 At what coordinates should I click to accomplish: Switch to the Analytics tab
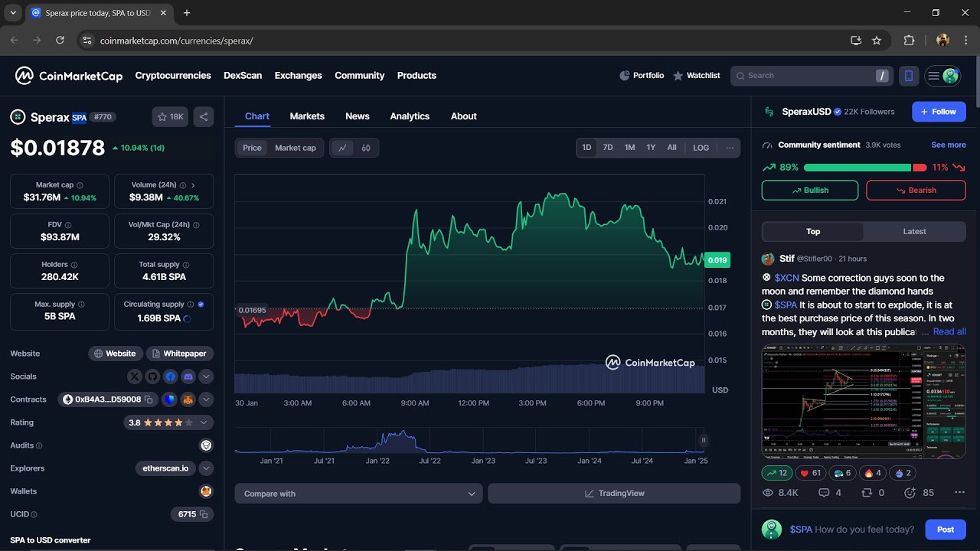point(410,116)
